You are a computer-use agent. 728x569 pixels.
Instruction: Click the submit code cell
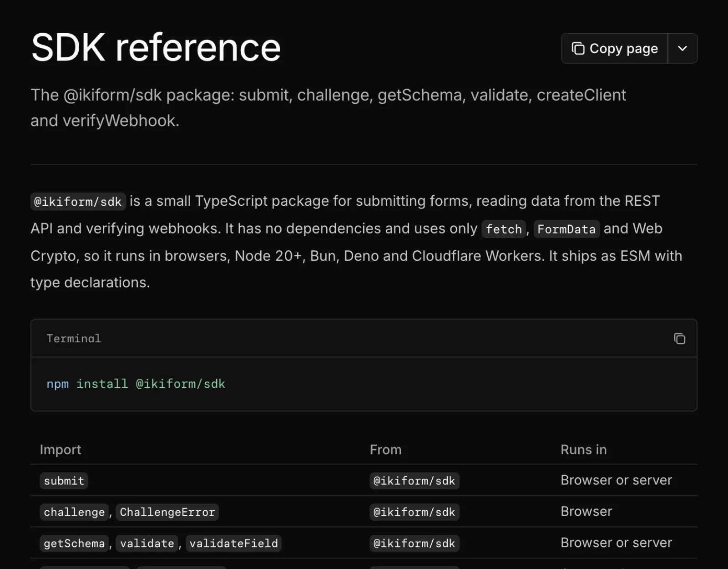click(x=64, y=481)
